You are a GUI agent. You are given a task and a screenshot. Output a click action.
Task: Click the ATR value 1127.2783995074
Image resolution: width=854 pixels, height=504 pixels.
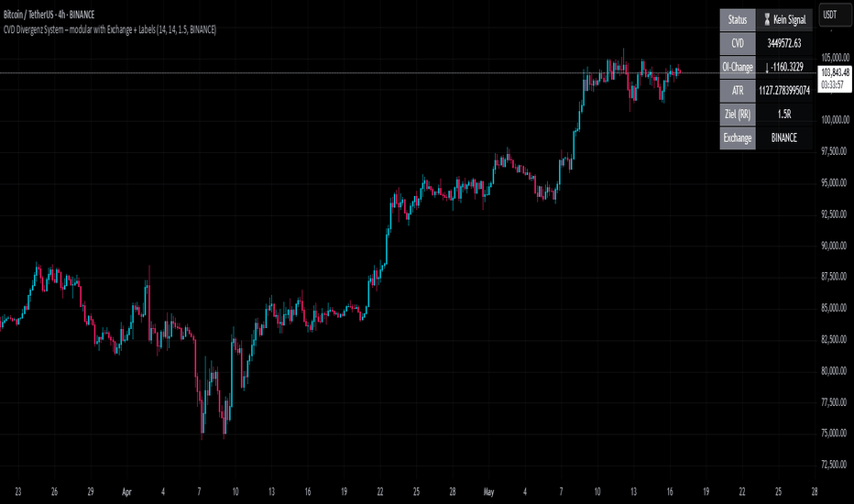(x=784, y=91)
